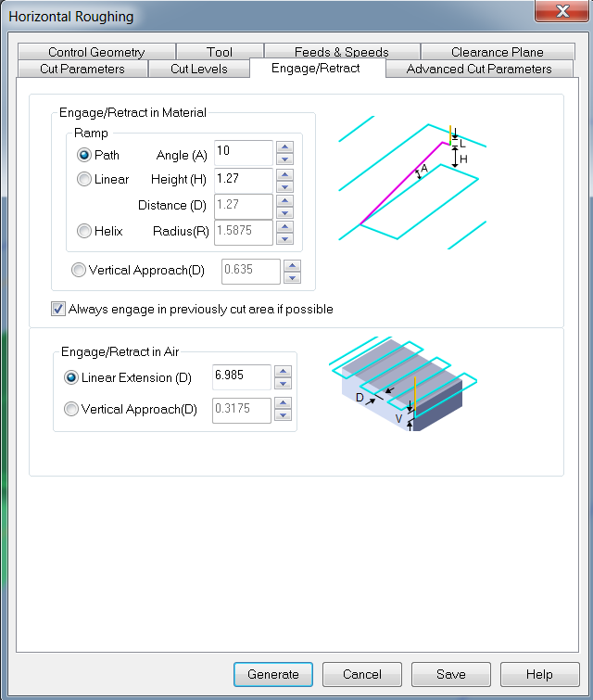Close the Horizontal Roughing dialog
The image size is (593, 700).
pyautogui.click(x=562, y=10)
